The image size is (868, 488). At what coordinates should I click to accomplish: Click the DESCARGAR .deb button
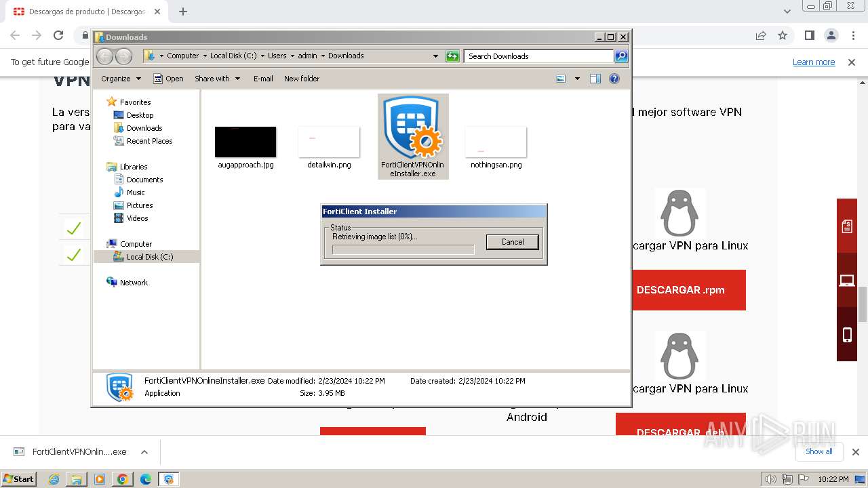(681, 424)
